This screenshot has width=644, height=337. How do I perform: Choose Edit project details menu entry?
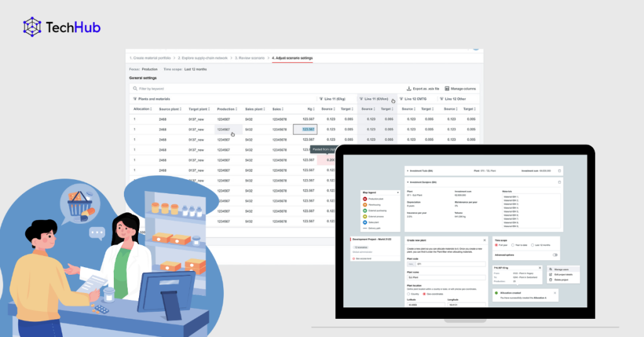click(x=563, y=274)
